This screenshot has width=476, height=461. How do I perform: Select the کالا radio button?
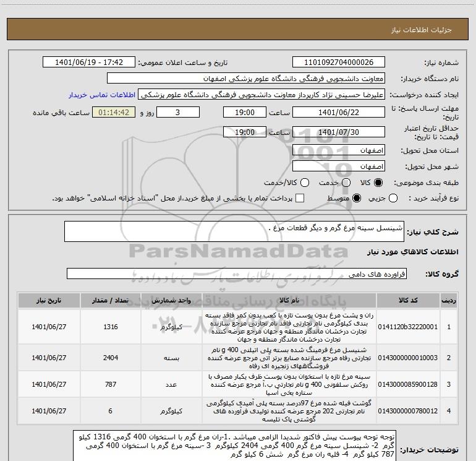click(378, 183)
